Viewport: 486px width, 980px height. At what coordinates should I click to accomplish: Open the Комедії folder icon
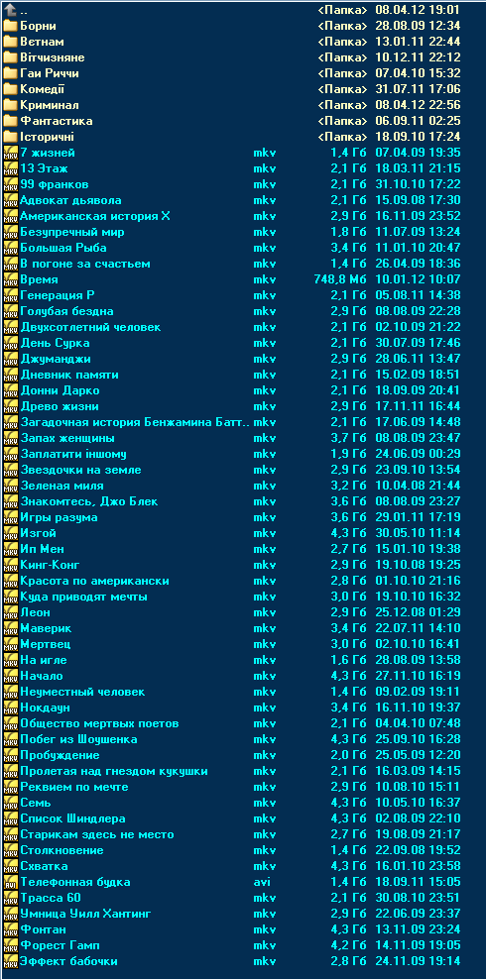click(10, 89)
